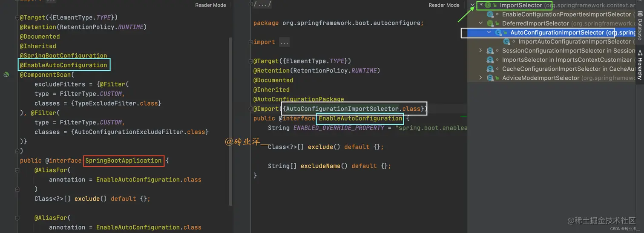Click the DeferredImportSelector interface icon
This screenshot has height=233, width=644.
coord(490,23)
